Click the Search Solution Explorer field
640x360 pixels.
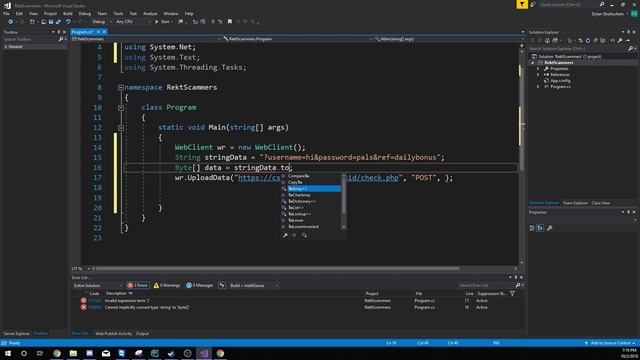pyautogui.click(x=579, y=49)
